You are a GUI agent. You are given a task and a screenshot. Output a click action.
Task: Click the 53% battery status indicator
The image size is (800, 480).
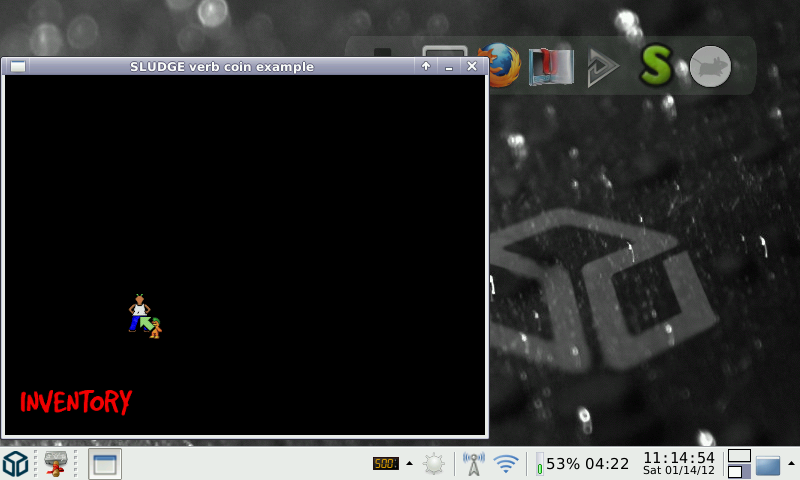coord(583,464)
